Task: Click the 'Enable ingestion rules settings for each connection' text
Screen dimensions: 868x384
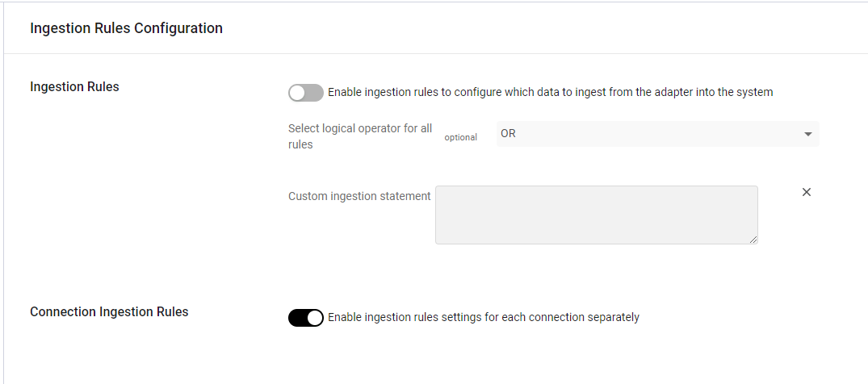Action: [x=484, y=318]
